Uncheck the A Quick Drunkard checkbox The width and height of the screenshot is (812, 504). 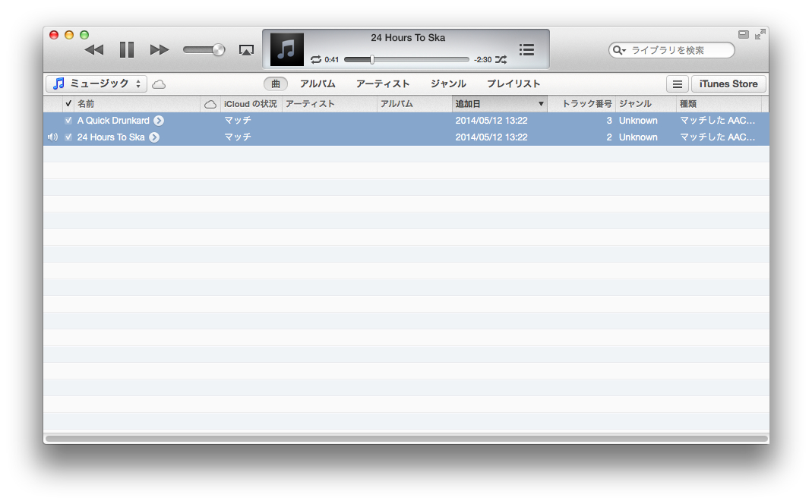click(68, 121)
